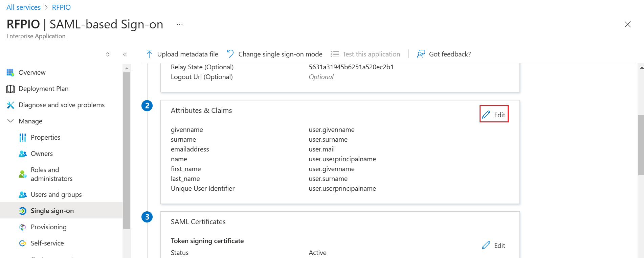The image size is (644, 258).
Task: Click the sidebar vertical scrollbar
Action: pyautogui.click(x=127, y=151)
